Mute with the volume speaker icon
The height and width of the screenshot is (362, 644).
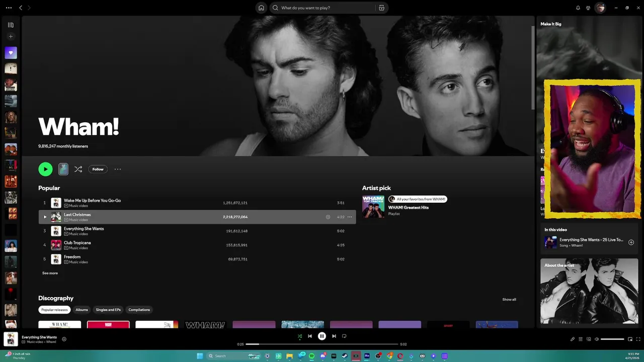click(x=597, y=339)
